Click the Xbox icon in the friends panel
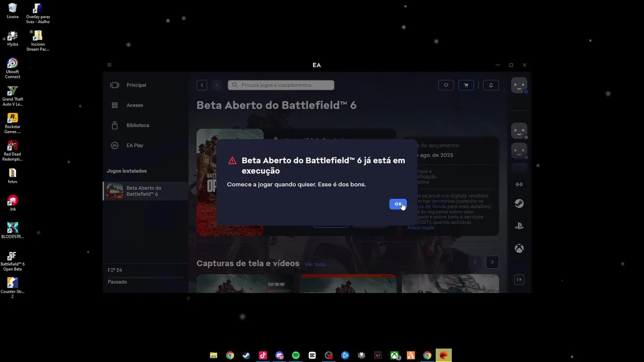 519,248
